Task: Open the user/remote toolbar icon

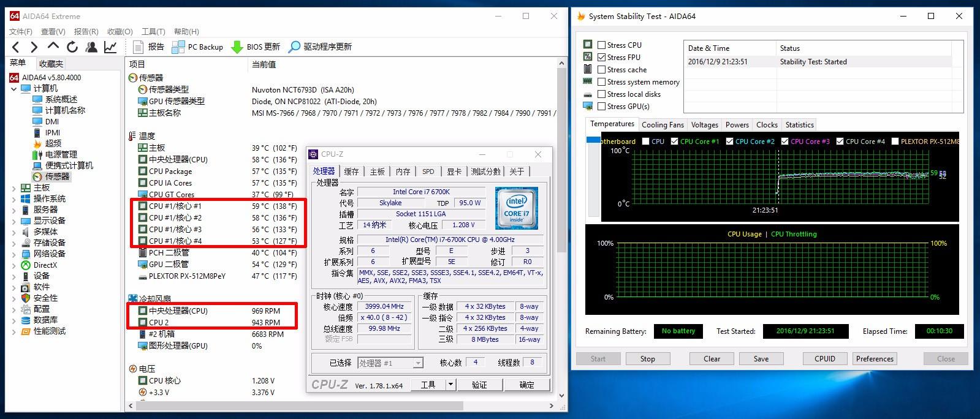Action: point(91,47)
